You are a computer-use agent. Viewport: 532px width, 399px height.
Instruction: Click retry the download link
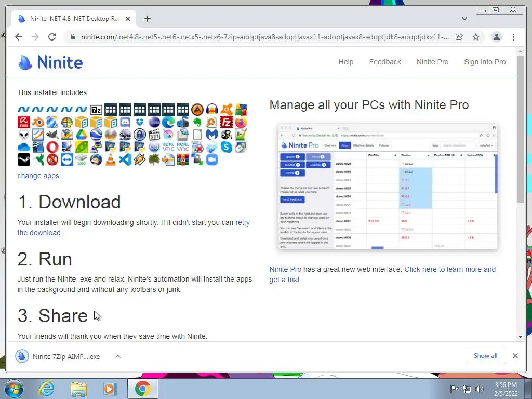click(x=134, y=228)
